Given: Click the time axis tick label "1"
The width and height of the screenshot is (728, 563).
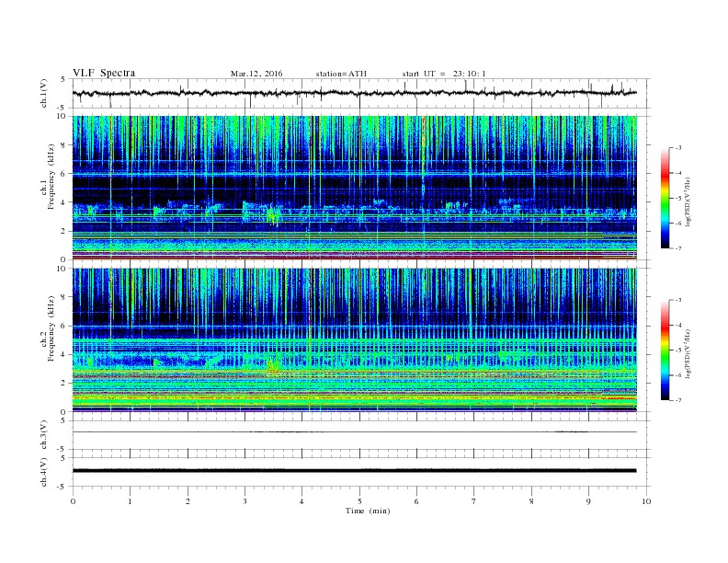Looking at the screenshot, I should click(130, 501).
